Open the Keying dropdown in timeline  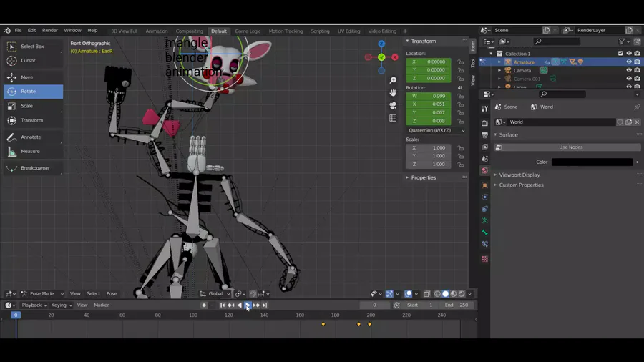click(62, 305)
